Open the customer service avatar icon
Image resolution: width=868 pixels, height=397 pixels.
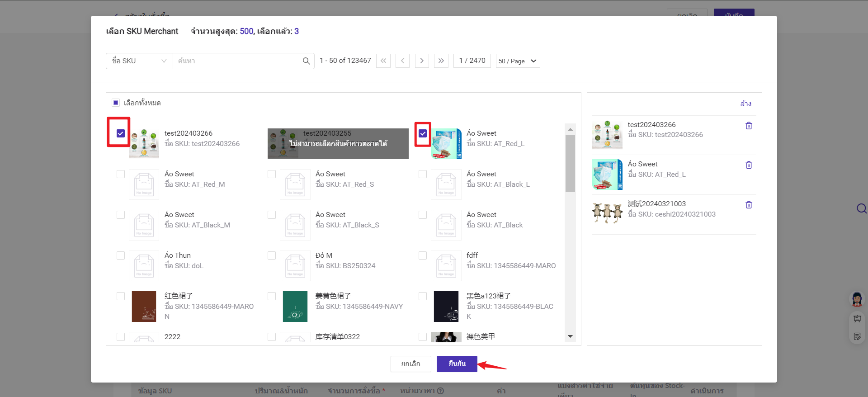[857, 299]
